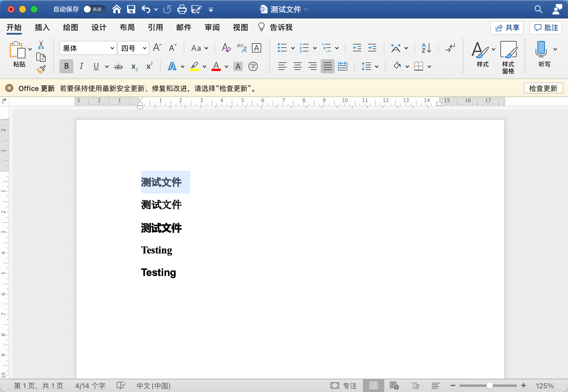
Task: Switch to the 设计 tab
Action: pos(99,27)
